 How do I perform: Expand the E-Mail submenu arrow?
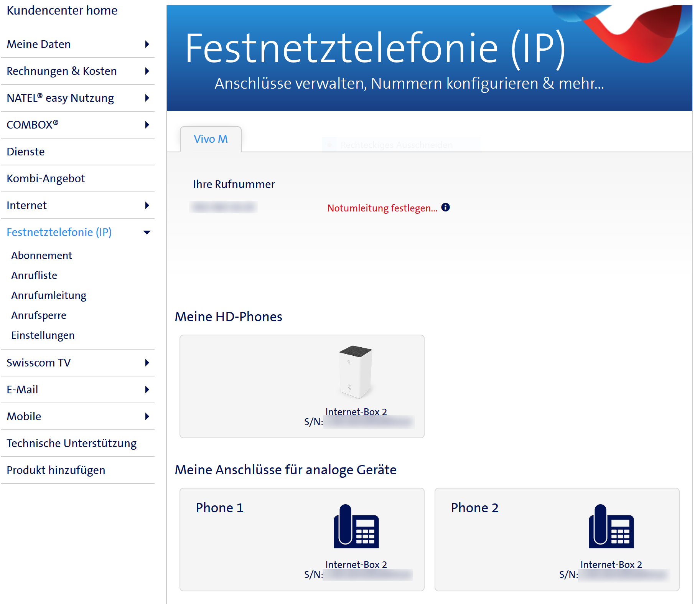(147, 389)
